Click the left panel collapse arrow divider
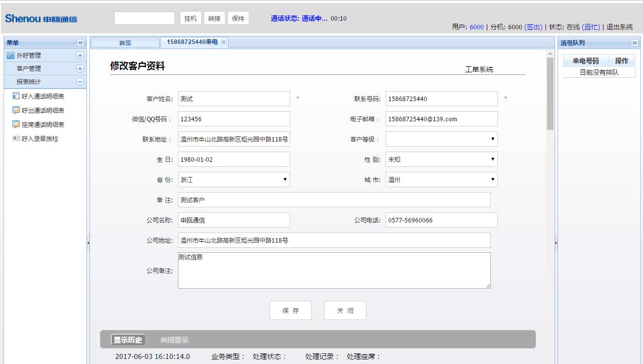 point(89,243)
